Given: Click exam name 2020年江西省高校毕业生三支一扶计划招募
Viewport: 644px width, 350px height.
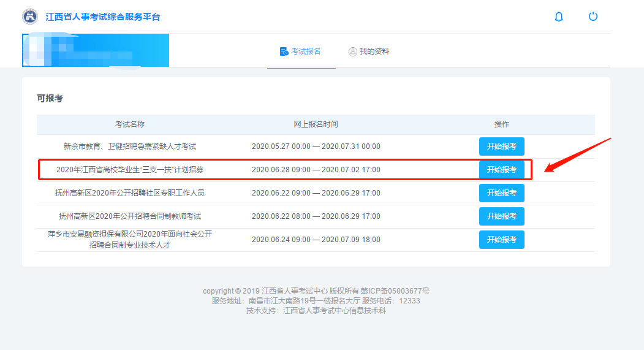Looking at the screenshot, I should tap(130, 170).
